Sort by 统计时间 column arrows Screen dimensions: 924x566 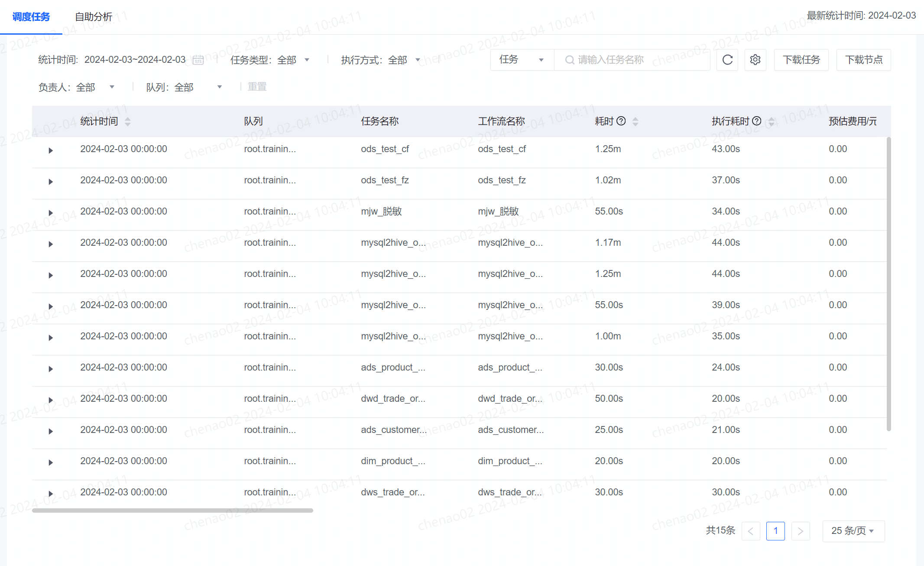coord(127,121)
